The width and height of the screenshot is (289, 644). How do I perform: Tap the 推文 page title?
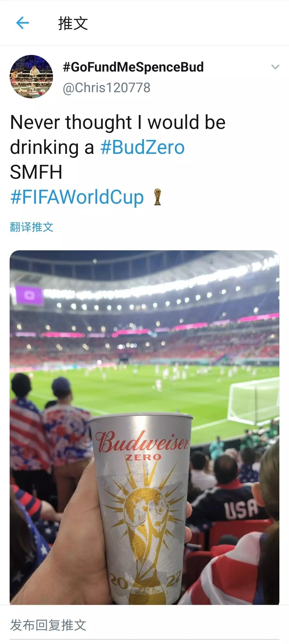(73, 23)
